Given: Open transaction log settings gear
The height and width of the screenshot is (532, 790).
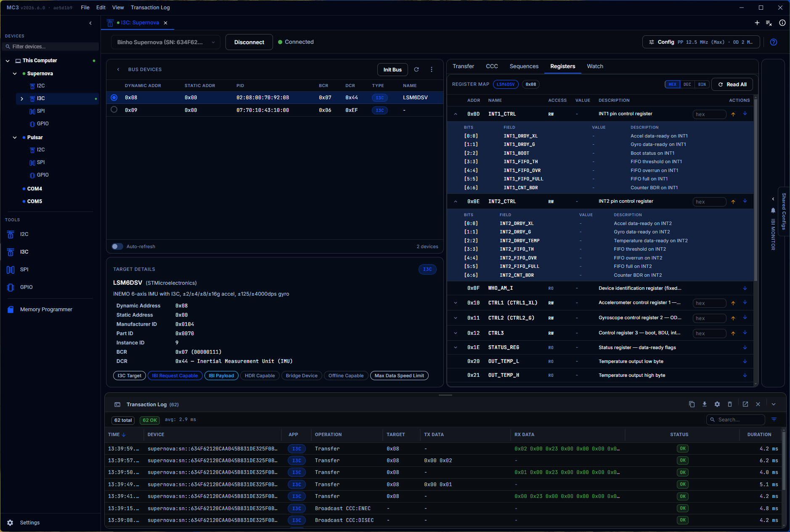Looking at the screenshot, I should point(717,404).
